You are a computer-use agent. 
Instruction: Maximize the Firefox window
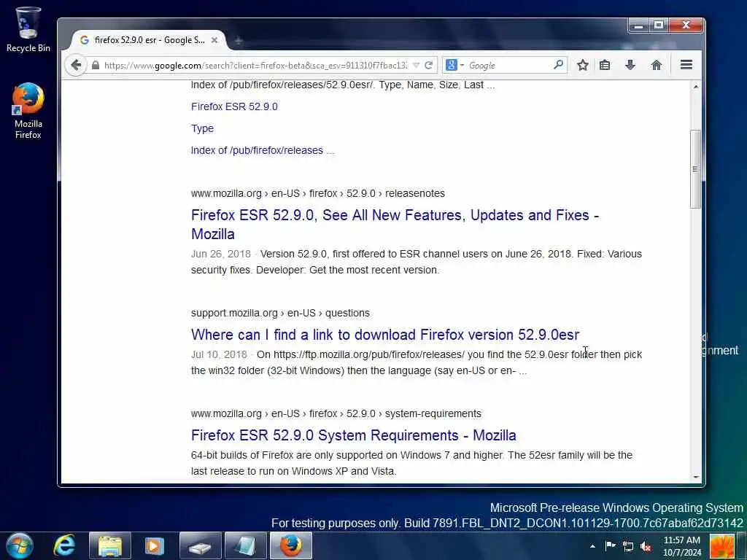pos(659,26)
